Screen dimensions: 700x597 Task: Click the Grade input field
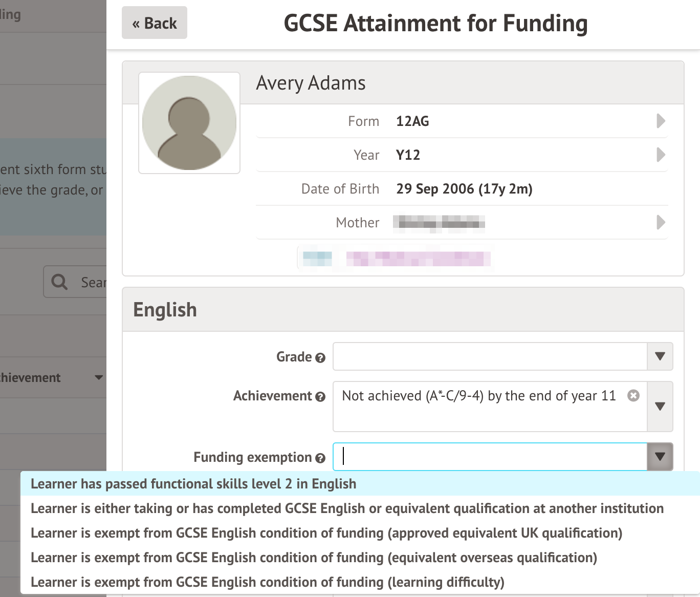pyautogui.click(x=490, y=356)
